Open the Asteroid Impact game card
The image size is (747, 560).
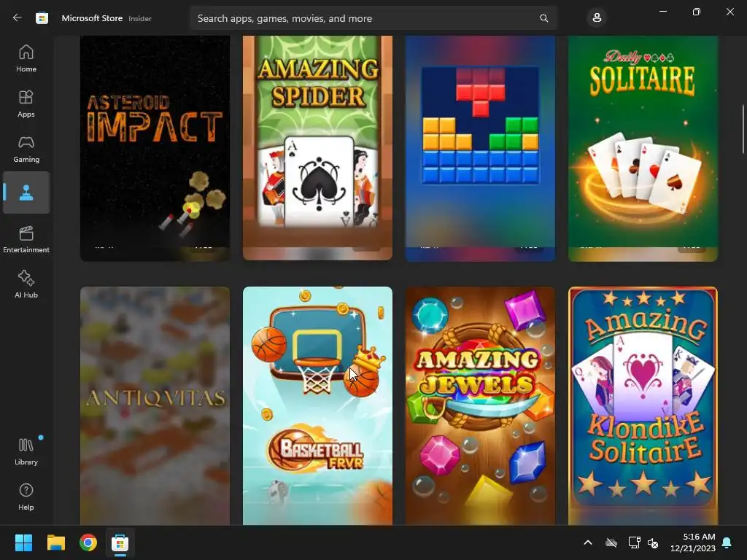click(155, 148)
